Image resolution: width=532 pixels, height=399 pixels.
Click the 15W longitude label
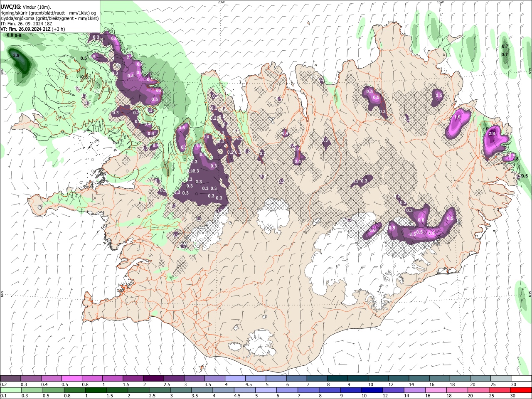pos(440,2)
